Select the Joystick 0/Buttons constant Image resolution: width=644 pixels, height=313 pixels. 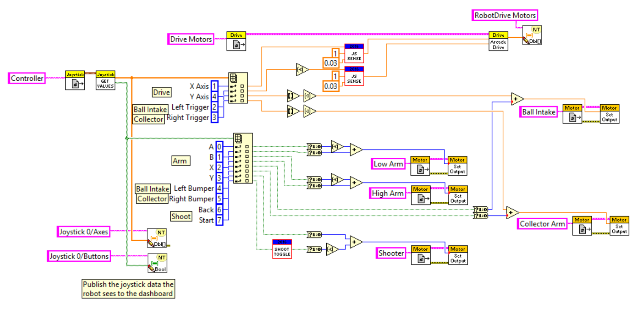pos(79,256)
